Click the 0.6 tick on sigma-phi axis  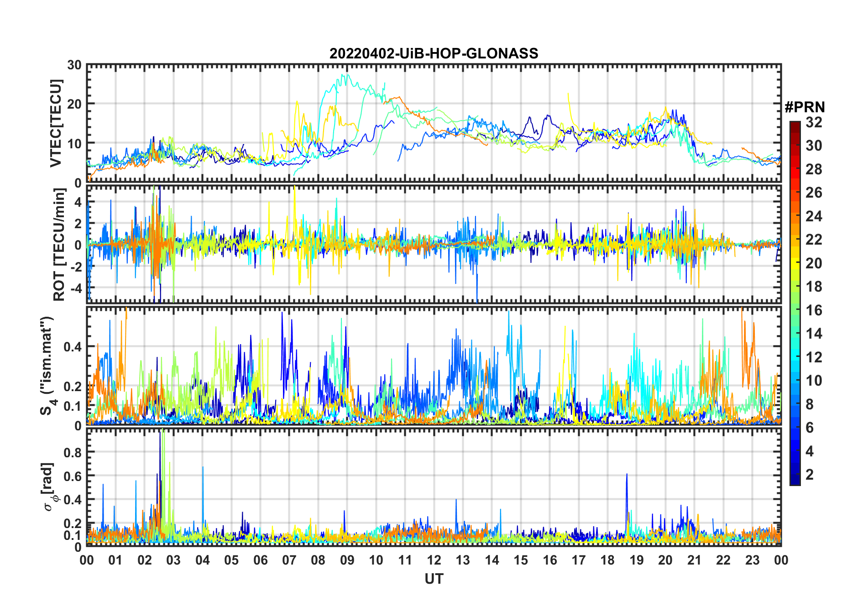[x=73, y=476]
